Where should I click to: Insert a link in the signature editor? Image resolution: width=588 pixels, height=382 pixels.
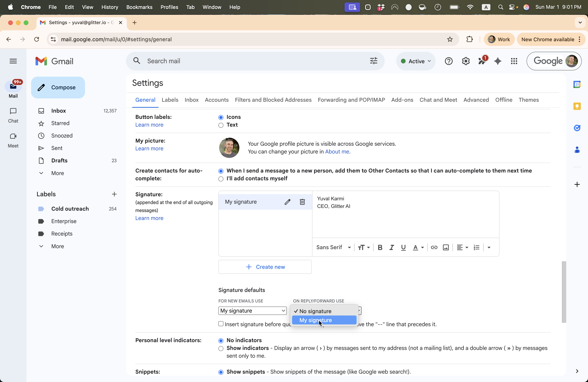click(434, 248)
